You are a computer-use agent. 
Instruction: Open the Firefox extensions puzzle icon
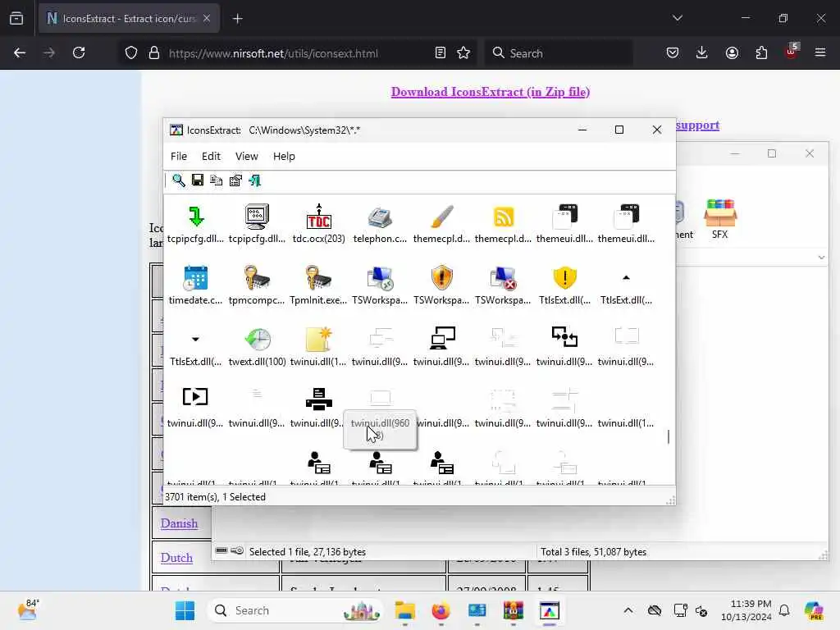point(761,52)
